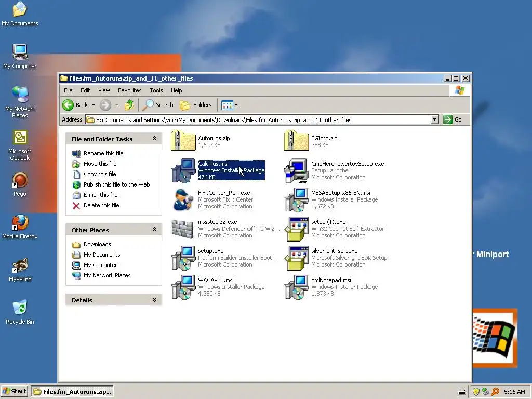Open the Favorites menu
Image resolution: width=532 pixels, height=399 pixels.
click(129, 90)
